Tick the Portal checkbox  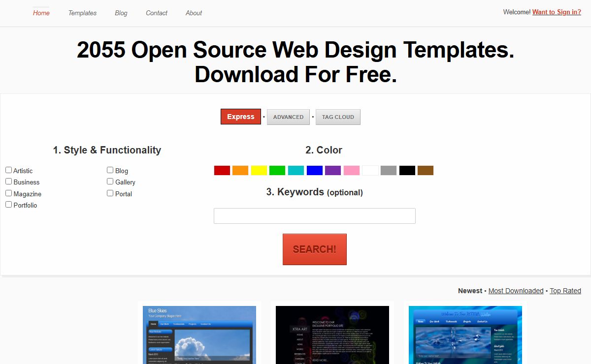110,193
